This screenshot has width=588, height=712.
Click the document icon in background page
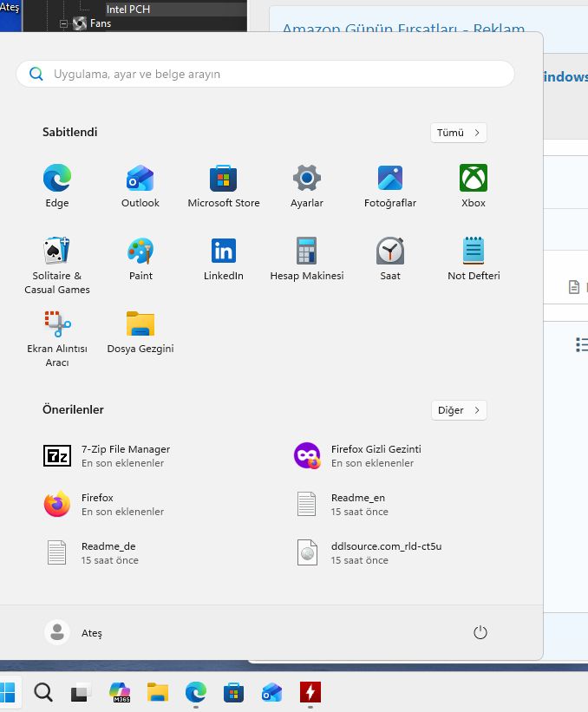tap(574, 287)
